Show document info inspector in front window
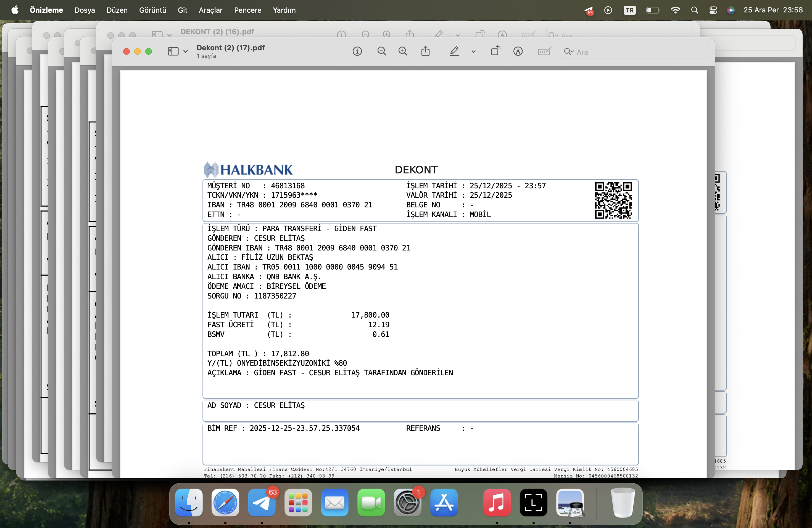The height and width of the screenshot is (528, 812). tap(357, 52)
